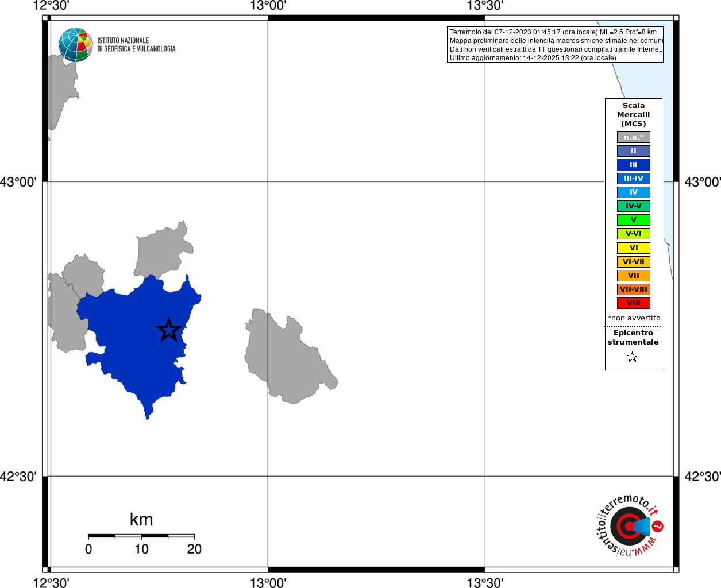Click the gray municipality near 13°00' meridian
Screen dimensions: 721x588
click(x=287, y=356)
